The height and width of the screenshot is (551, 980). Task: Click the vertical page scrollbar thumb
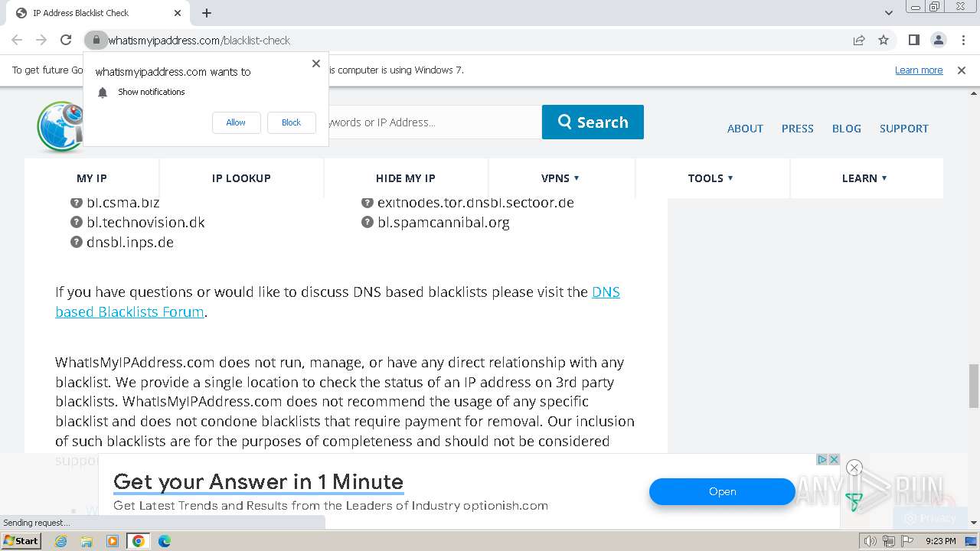[973, 386]
